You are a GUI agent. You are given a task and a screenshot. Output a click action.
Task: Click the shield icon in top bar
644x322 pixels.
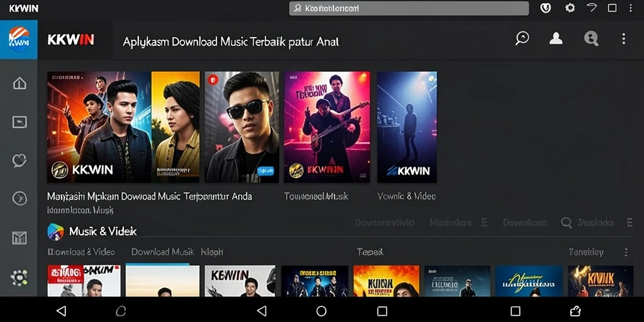point(545,8)
